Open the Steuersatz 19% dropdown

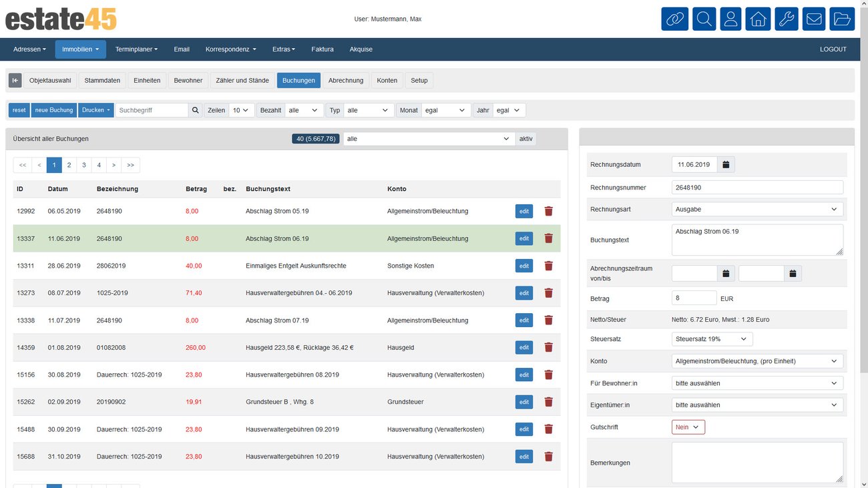coord(712,339)
